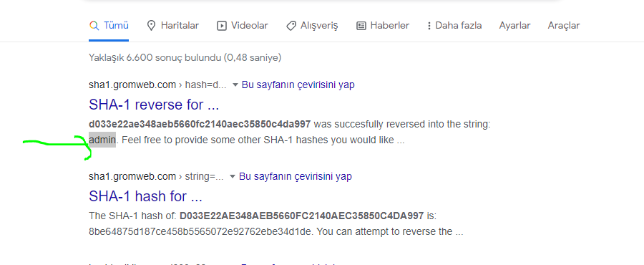Expand the Daha fazla menu
Image resolution: width=644 pixels, height=265 pixels.
(x=454, y=26)
